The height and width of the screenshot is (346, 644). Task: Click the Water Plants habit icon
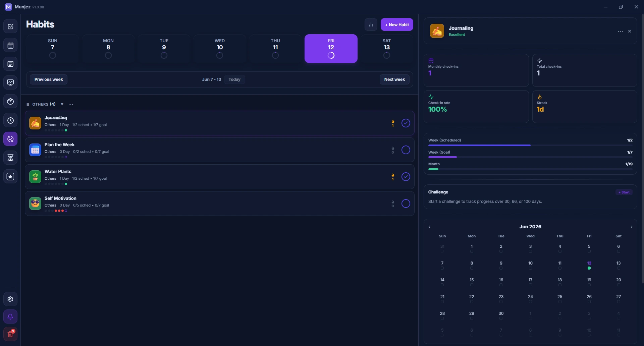35,177
